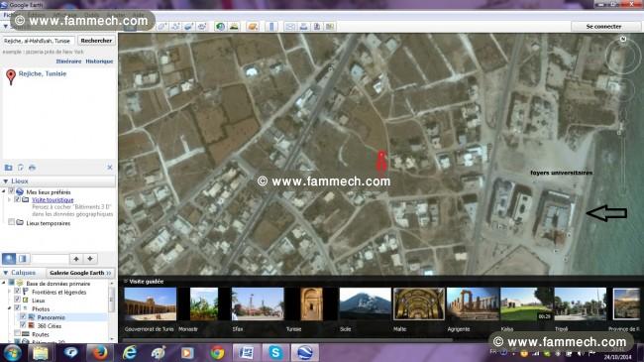Screen dimensions: 644x362
Task: Select the Rejiche, Tunisie search result
Action: tap(43, 73)
